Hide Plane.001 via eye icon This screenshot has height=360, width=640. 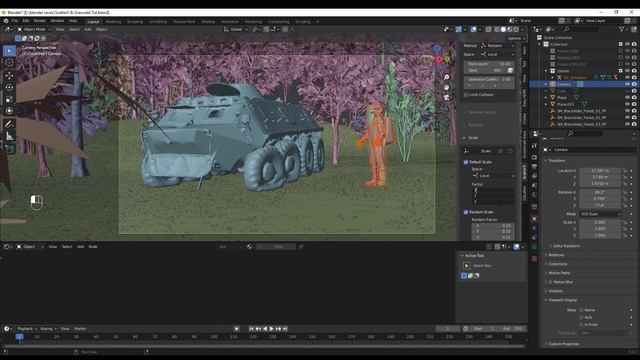click(x=627, y=104)
